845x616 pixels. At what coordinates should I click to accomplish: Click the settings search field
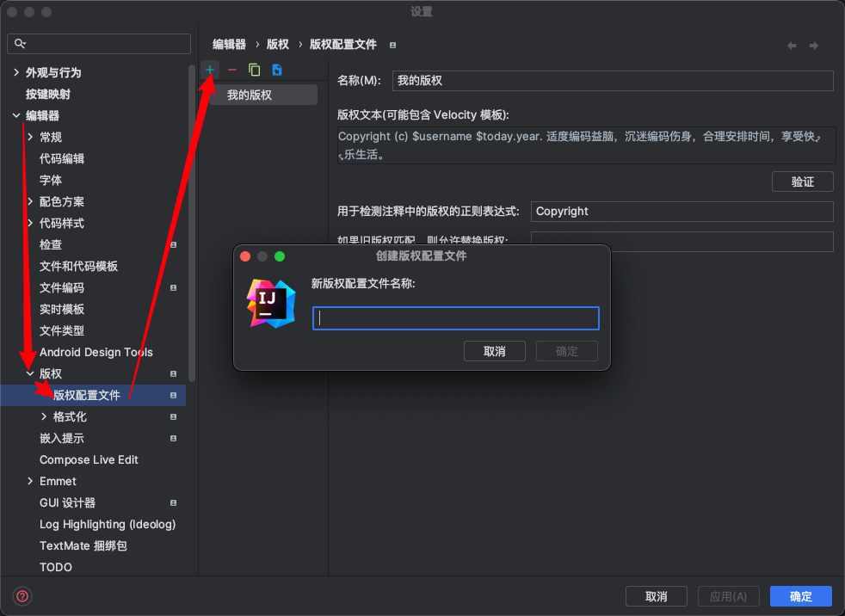tap(99, 44)
